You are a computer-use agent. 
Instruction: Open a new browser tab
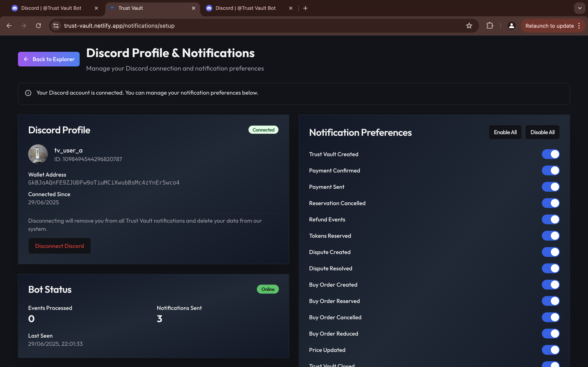tap(305, 8)
